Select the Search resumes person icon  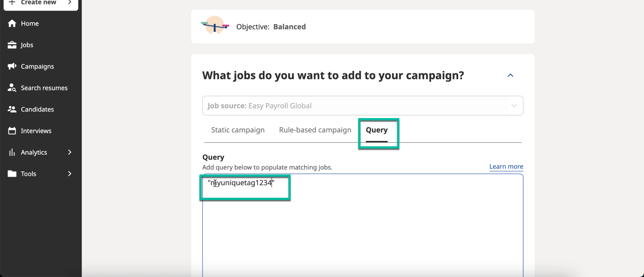(x=12, y=87)
